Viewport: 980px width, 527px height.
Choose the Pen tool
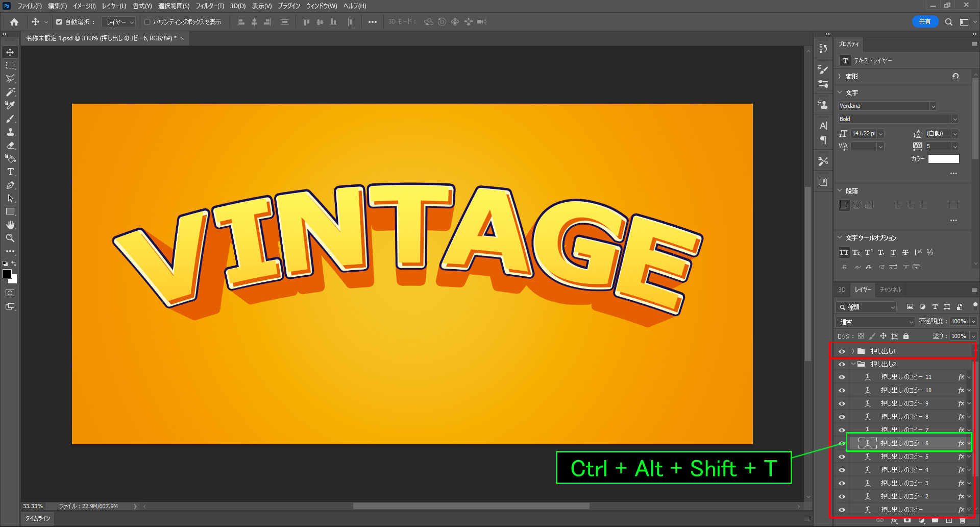(x=10, y=185)
